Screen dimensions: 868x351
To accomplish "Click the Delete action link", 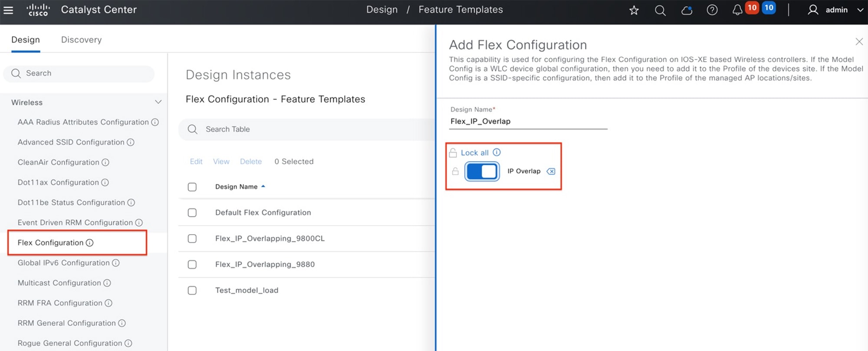I will click(251, 161).
